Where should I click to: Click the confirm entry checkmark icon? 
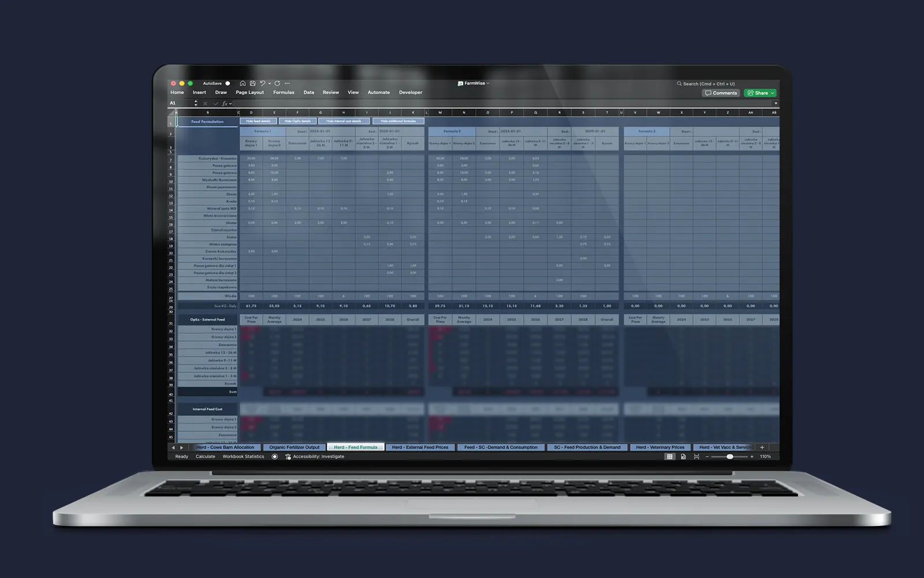coord(215,103)
